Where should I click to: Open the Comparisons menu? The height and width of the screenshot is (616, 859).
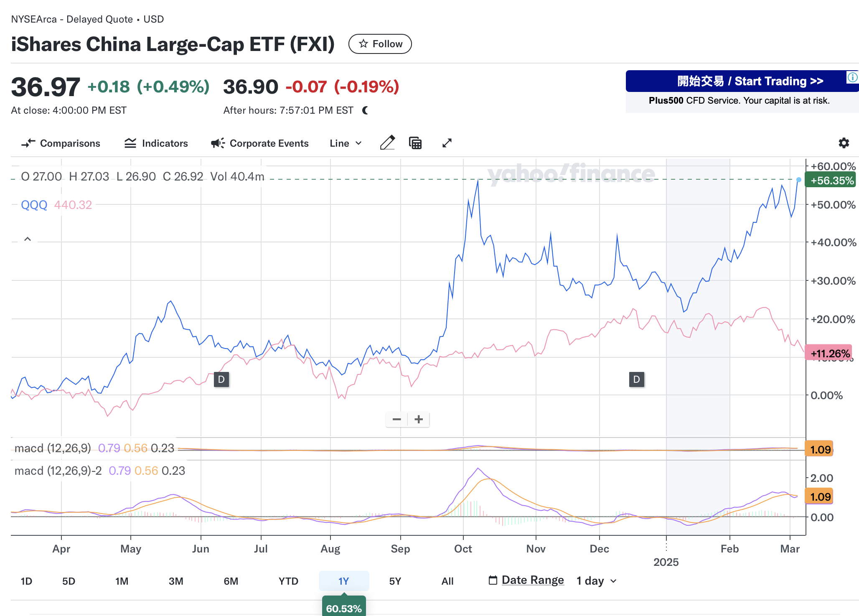(61, 143)
